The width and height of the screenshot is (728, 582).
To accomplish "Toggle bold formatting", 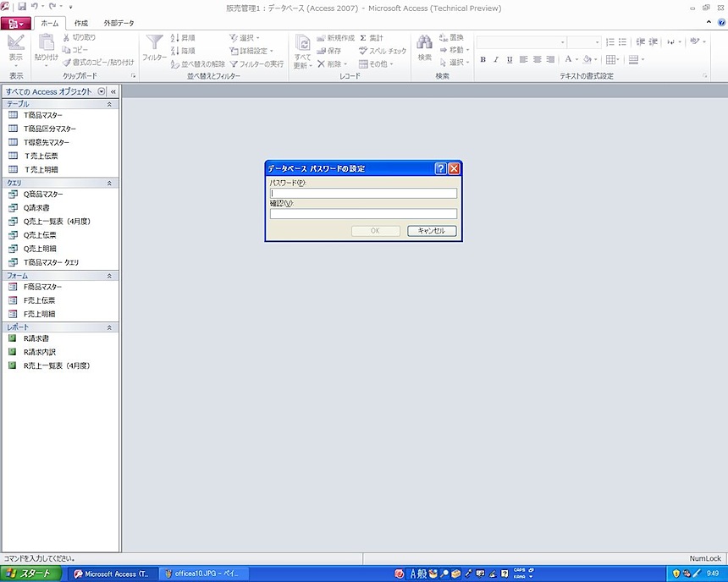I will coord(483,59).
